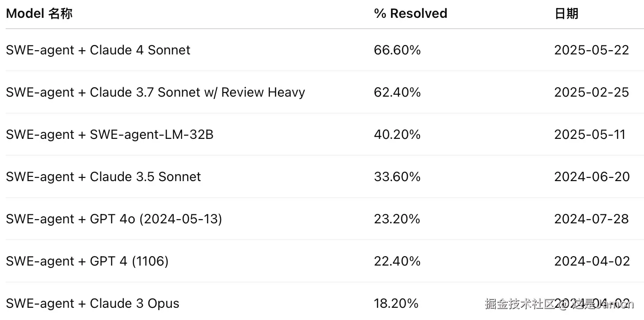Click the date 2025-05-11
Image resolution: width=644 pixels, height=320 pixels.
590,135
